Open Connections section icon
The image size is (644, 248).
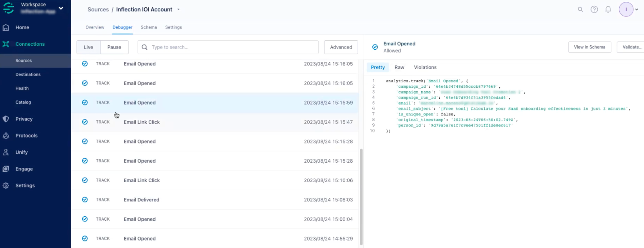click(6, 44)
